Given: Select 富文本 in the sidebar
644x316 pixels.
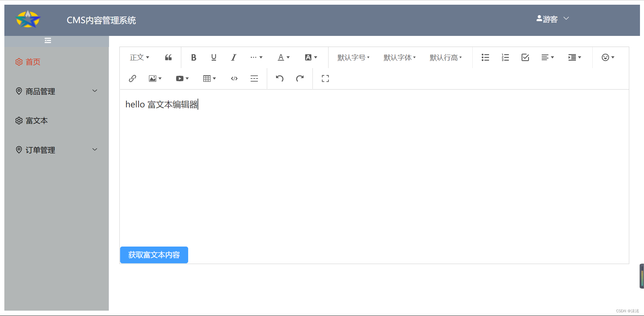Looking at the screenshot, I should click(37, 120).
